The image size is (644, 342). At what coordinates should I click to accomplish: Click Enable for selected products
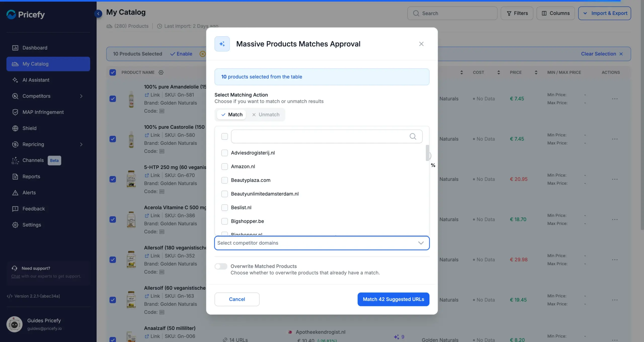coord(181,54)
